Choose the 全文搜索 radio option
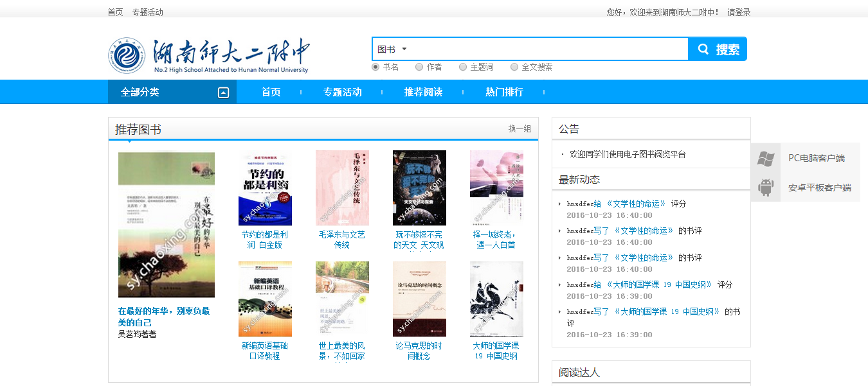This screenshot has height=386, width=868. (514, 67)
